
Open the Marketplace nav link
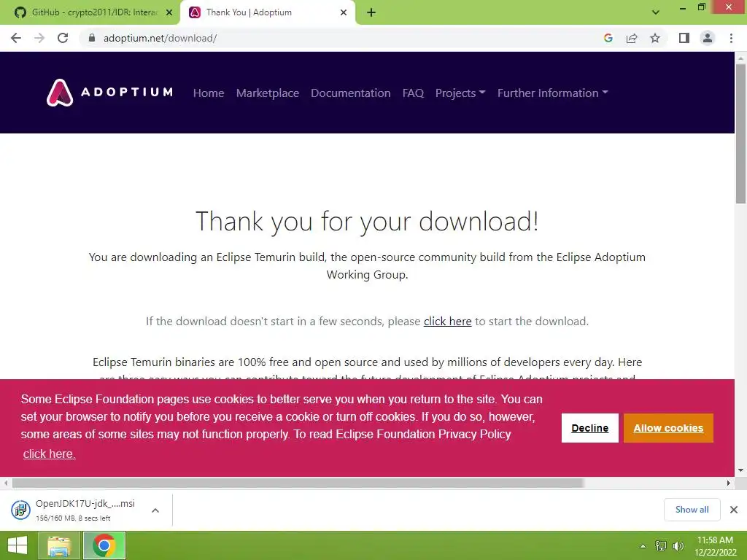(268, 93)
